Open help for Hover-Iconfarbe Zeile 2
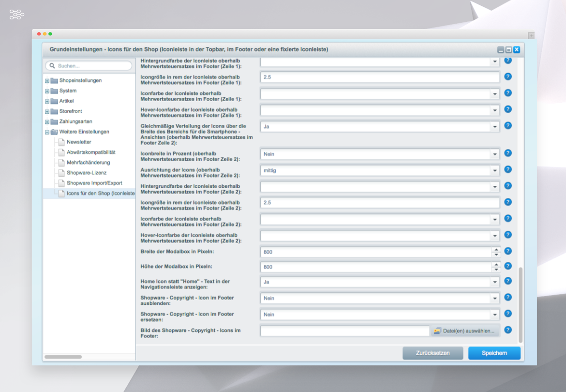This screenshot has height=392, width=566. 508,235
